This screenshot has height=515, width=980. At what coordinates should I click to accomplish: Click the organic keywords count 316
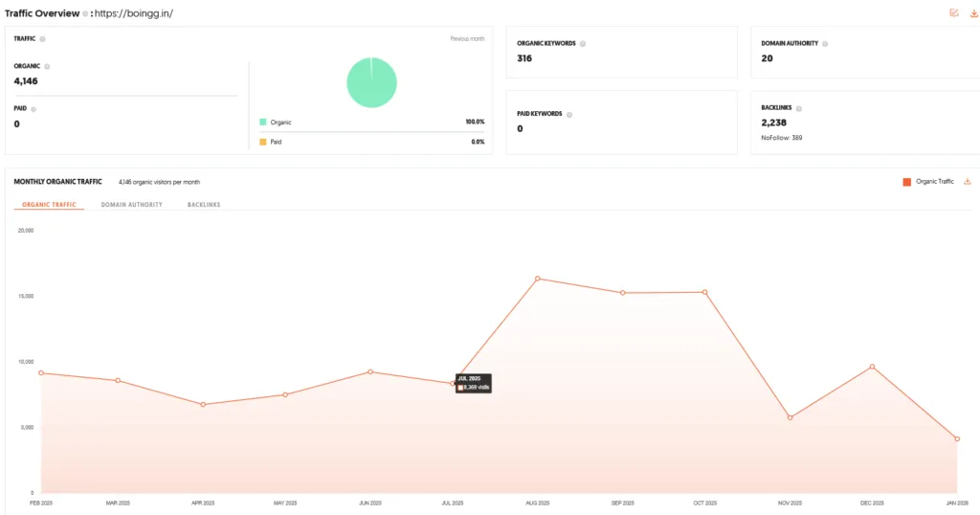[x=524, y=58]
